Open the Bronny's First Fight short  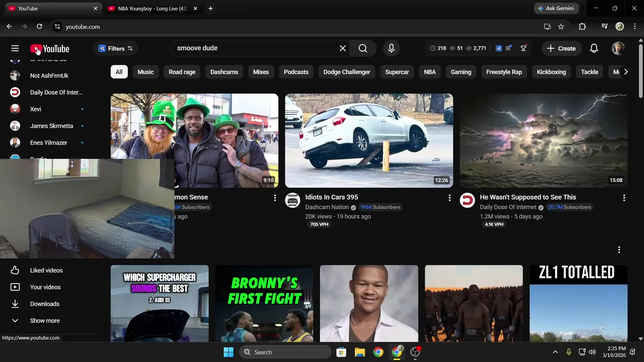pos(264,304)
